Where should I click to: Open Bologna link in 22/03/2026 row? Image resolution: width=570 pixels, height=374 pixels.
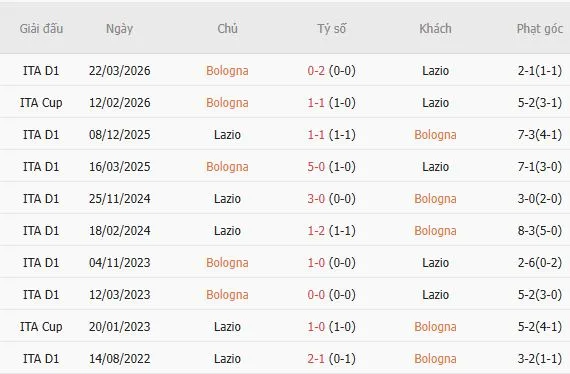pos(227,71)
